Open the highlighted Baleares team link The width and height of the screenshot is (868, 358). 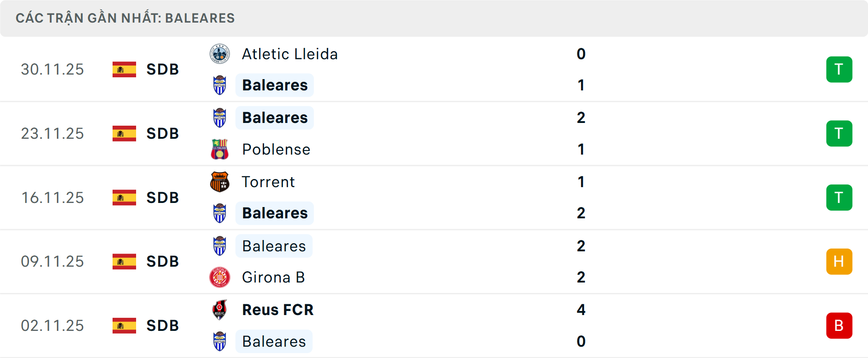274,85
